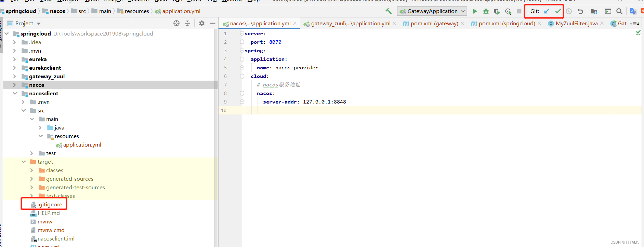The height and width of the screenshot is (247, 644).
Task: Fold the spring block on line 3
Action: click(242, 51)
